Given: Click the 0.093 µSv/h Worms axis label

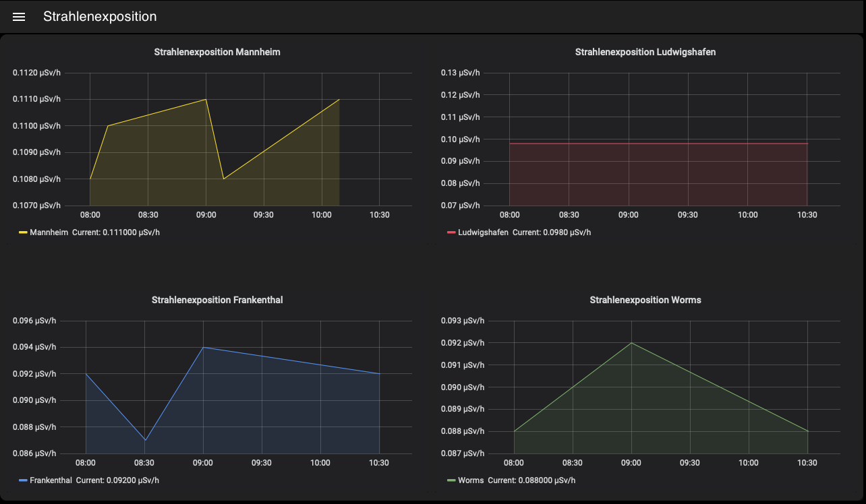Looking at the screenshot, I should pos(463,321).
